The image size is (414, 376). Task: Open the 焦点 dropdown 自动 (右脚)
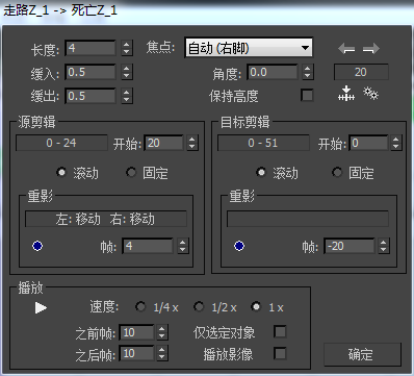click(249, 48)
